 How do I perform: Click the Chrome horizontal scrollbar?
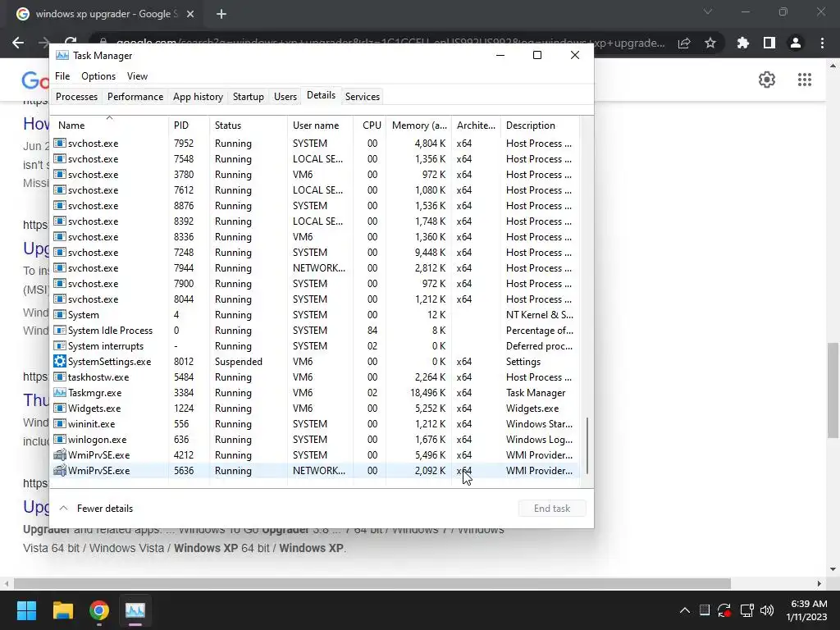372,583
